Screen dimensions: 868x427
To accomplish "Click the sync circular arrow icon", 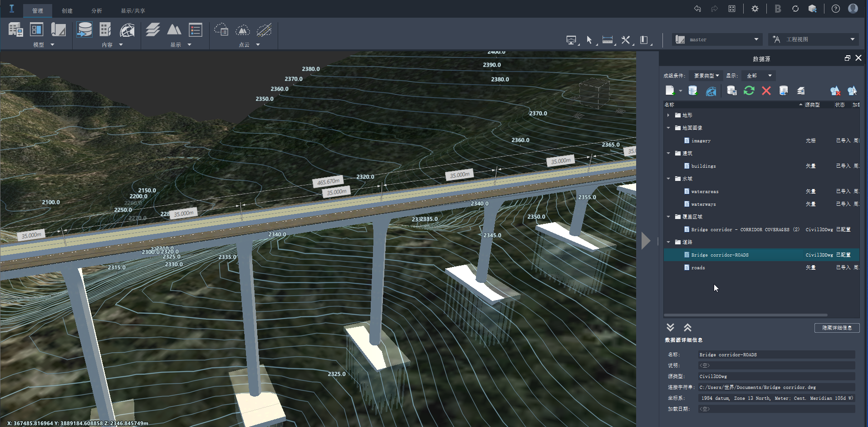I will (795, 9).
